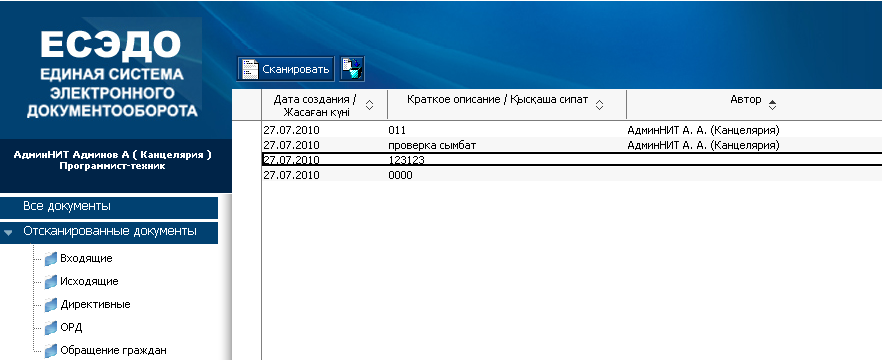Image resolution: width=882 pixels, height=361 pixels.
Task: Select the row described 123123
Action: click(x=572, y=160)
